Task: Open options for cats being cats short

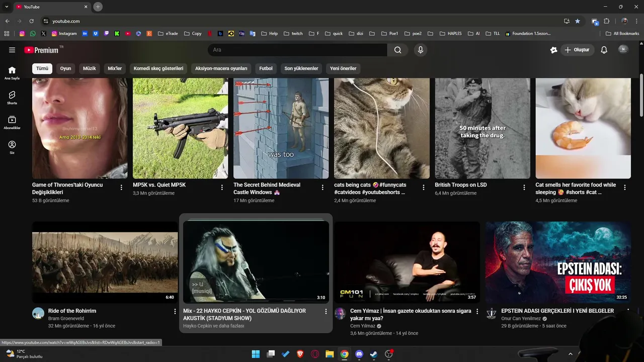Action: click(x=423, y=188)
